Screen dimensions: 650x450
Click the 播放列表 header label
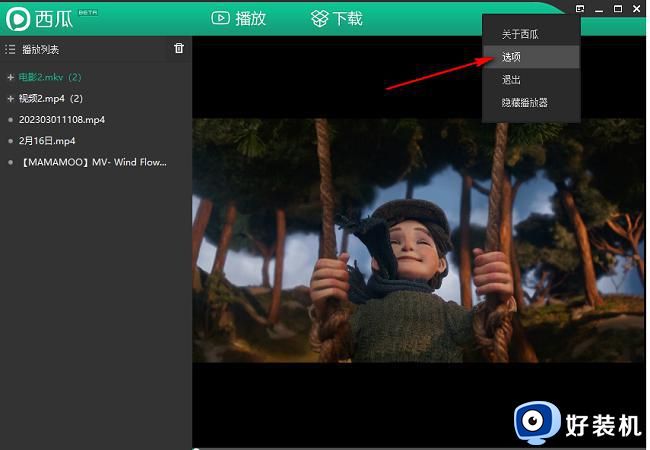click(x=40, y=50)
